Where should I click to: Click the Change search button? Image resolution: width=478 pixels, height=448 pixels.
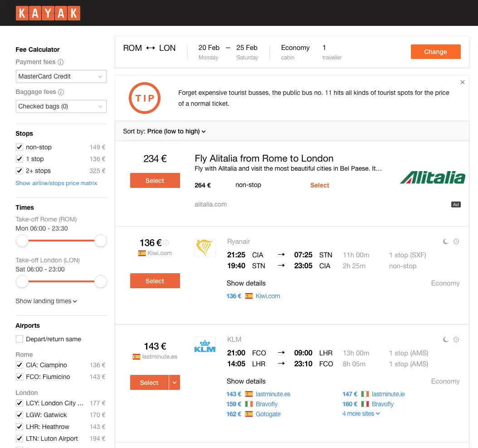point(436,52)
